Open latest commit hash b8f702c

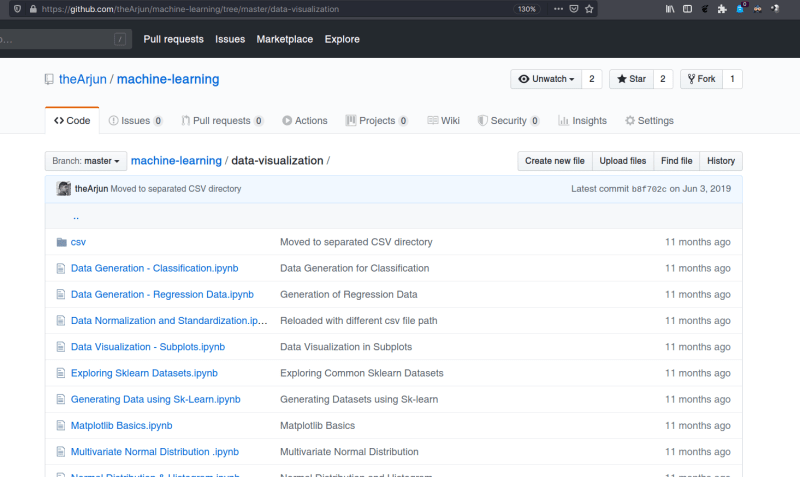click(x=649, y=189)
